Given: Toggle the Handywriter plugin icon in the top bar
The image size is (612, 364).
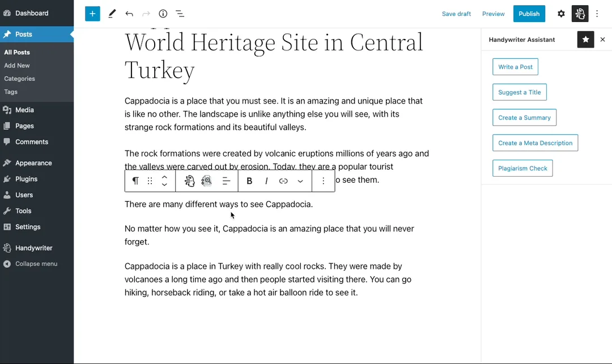Looking at the screenshot, I should [580, 14].
